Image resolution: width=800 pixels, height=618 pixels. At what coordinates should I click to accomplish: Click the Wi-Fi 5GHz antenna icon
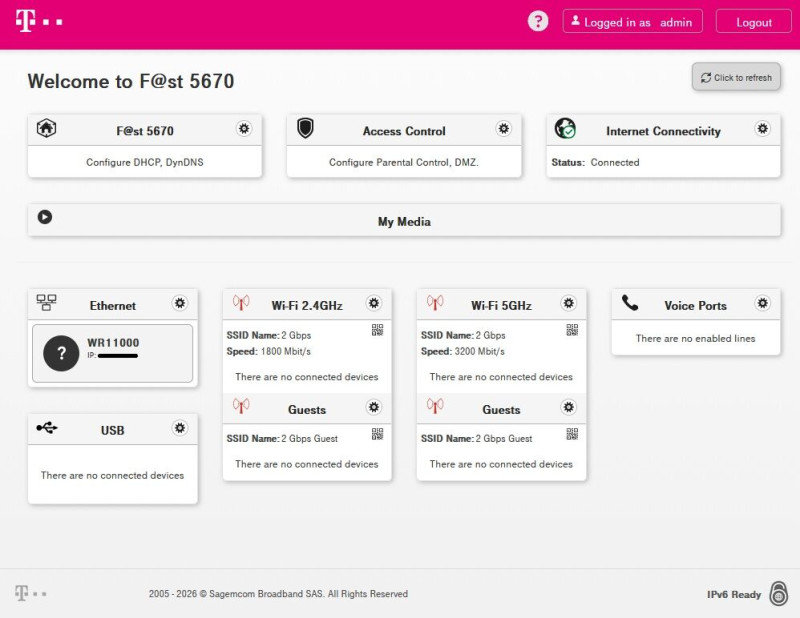tap(435, 302)
